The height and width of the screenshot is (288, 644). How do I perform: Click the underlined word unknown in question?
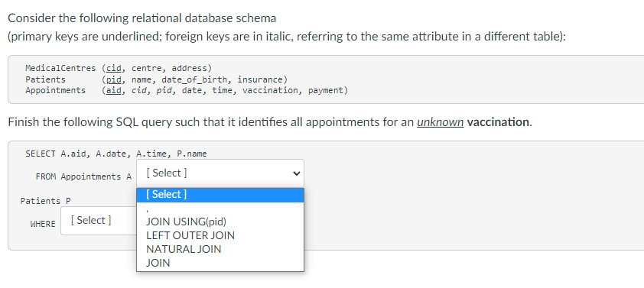[441, 122]
